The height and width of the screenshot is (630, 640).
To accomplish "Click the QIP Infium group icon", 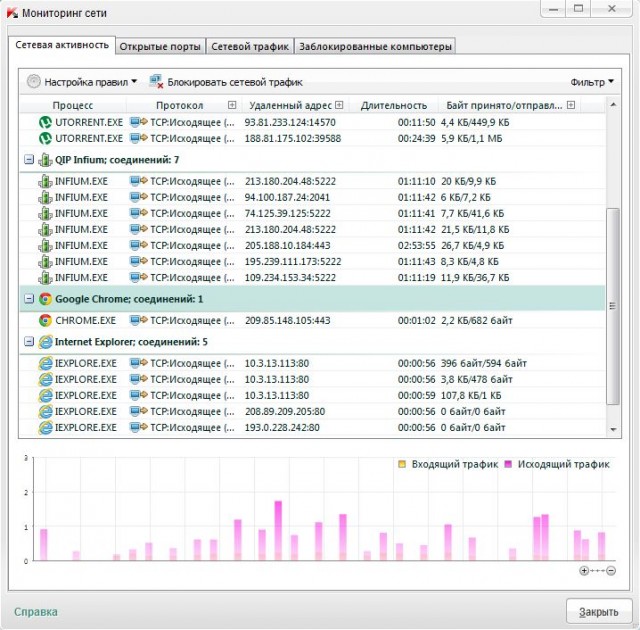I will click(44, 160).
